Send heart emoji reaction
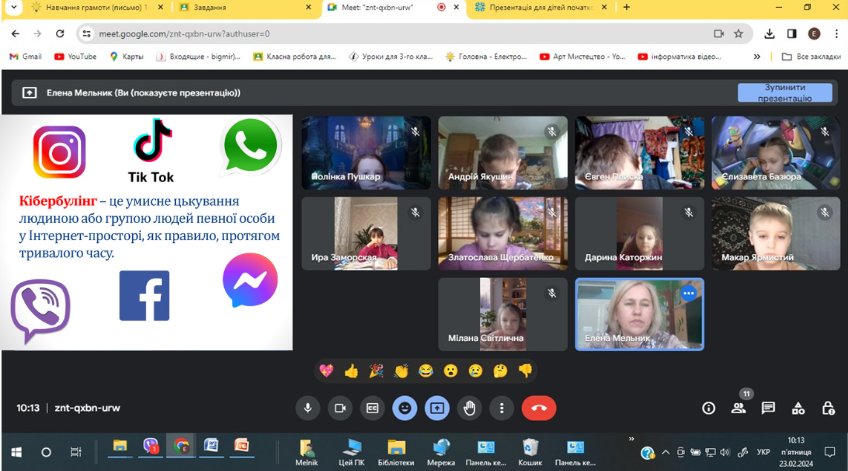 click(x=326, y=370)
